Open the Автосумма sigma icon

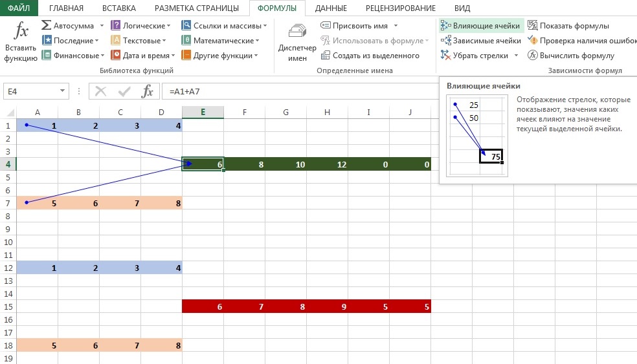pos(47,26)
